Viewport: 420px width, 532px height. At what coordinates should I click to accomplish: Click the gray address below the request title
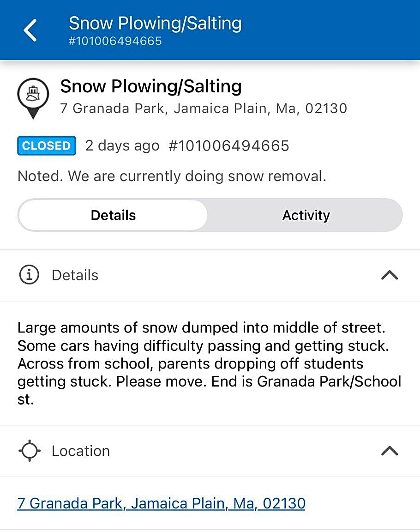[204, 109]
